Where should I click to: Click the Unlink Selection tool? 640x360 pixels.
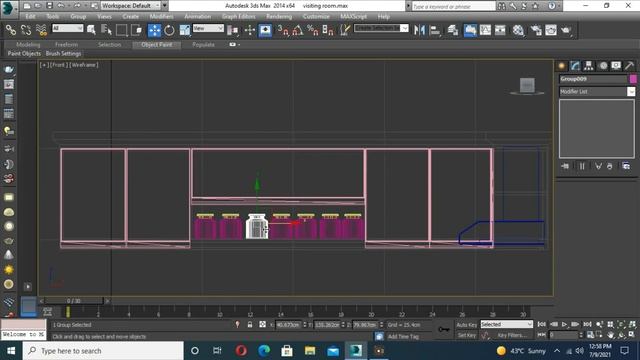coord(26,30)
